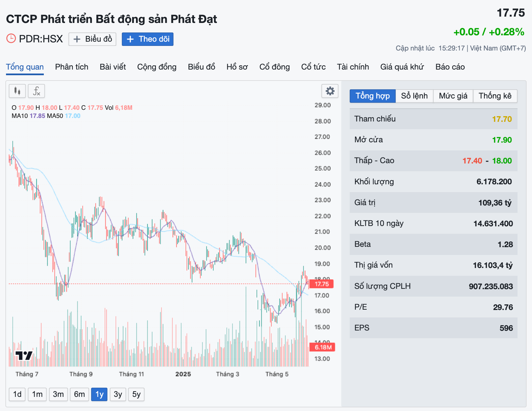The height and width of the screenshot is (411, 532).
Task: Click the KLTB 10 ngày value 14.631.400
Action: pos(493,224)
